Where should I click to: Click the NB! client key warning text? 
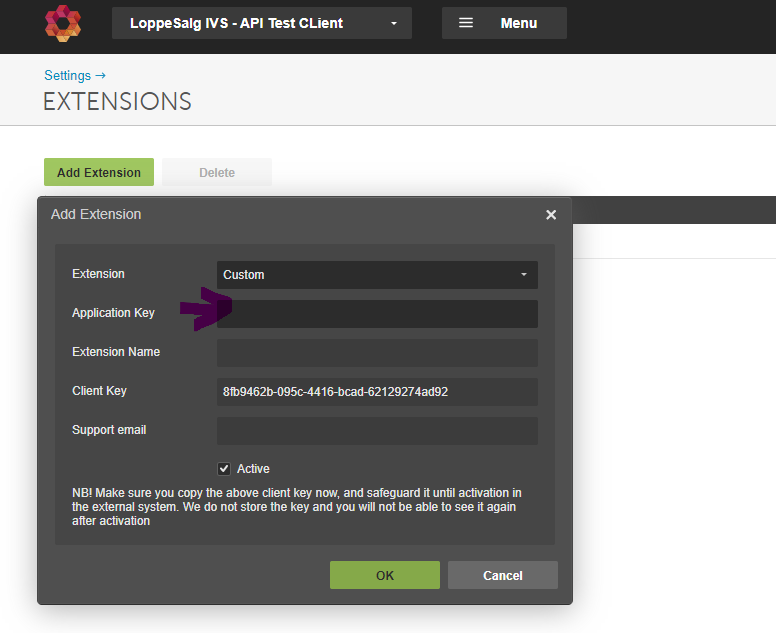pos(297,507)
